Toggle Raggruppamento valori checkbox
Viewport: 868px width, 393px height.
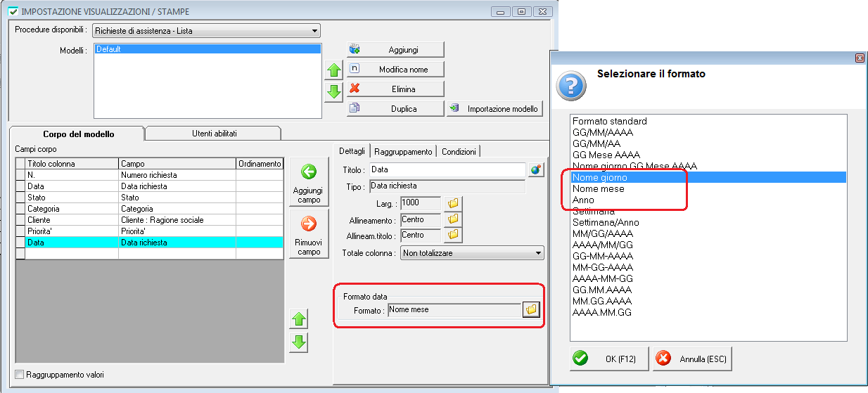20,375
